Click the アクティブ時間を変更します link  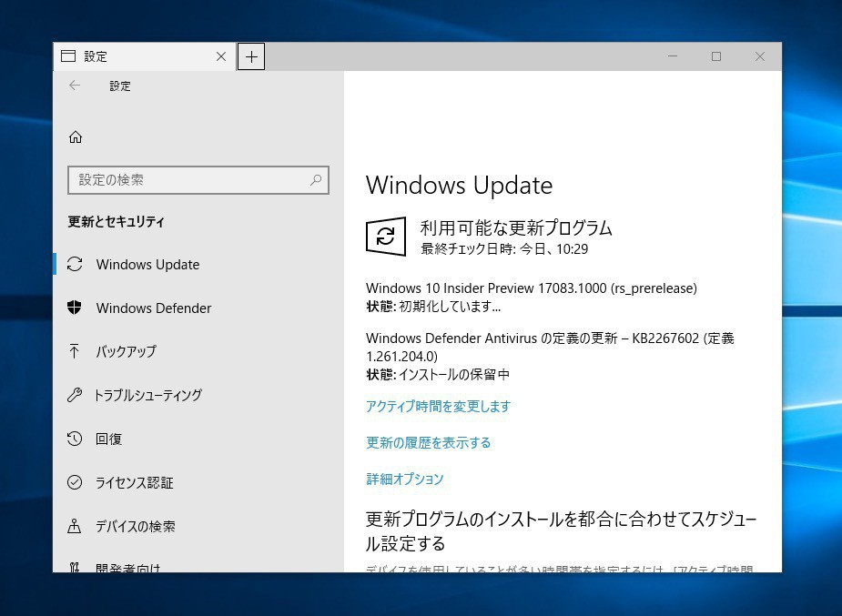(x=438, y=407)
